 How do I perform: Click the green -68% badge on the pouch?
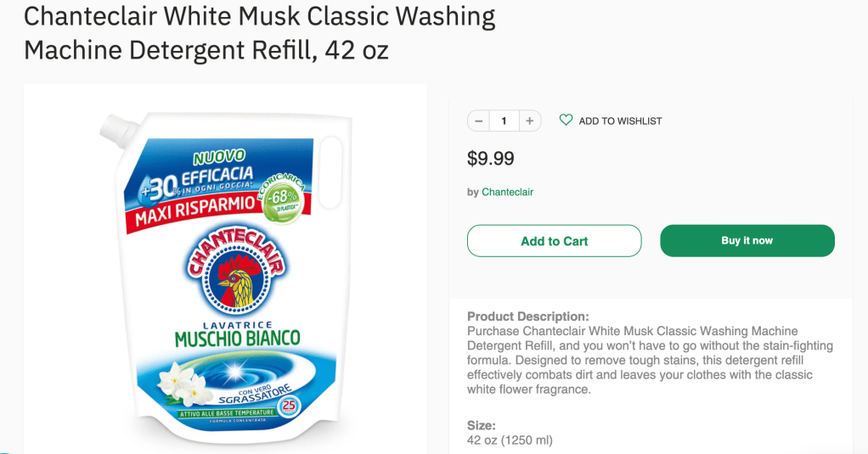(282, 204)
